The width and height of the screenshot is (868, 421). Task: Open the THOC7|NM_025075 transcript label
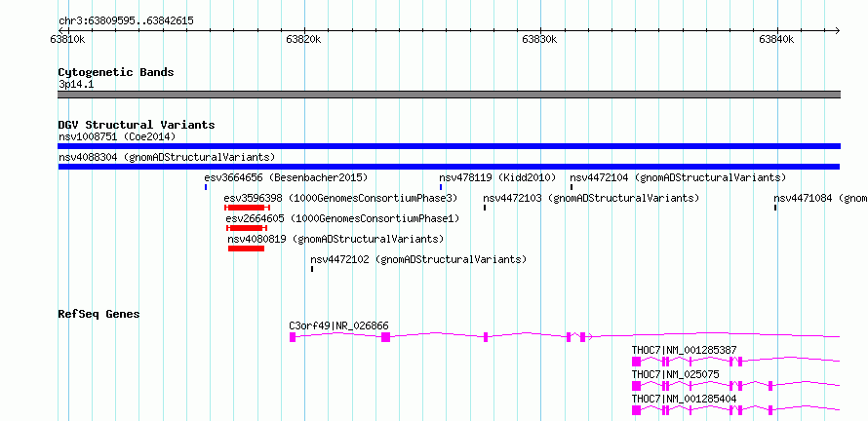tap(675, 374)
